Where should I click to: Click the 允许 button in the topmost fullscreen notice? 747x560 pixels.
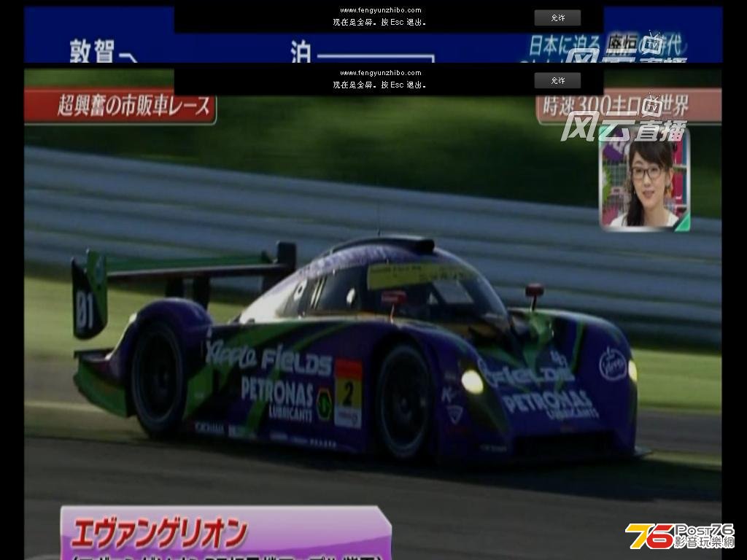[557, 18]
